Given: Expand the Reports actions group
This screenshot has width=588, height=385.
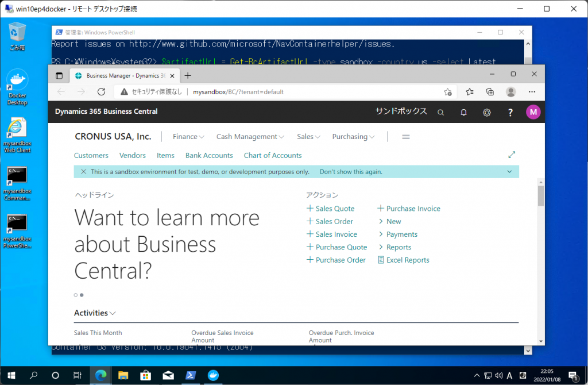Looking at the screenshot, I should point(395,247).
